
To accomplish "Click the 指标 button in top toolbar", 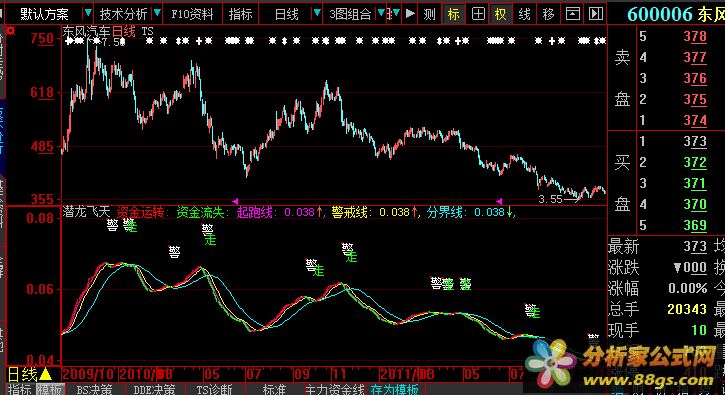I will tap(240, 14).
